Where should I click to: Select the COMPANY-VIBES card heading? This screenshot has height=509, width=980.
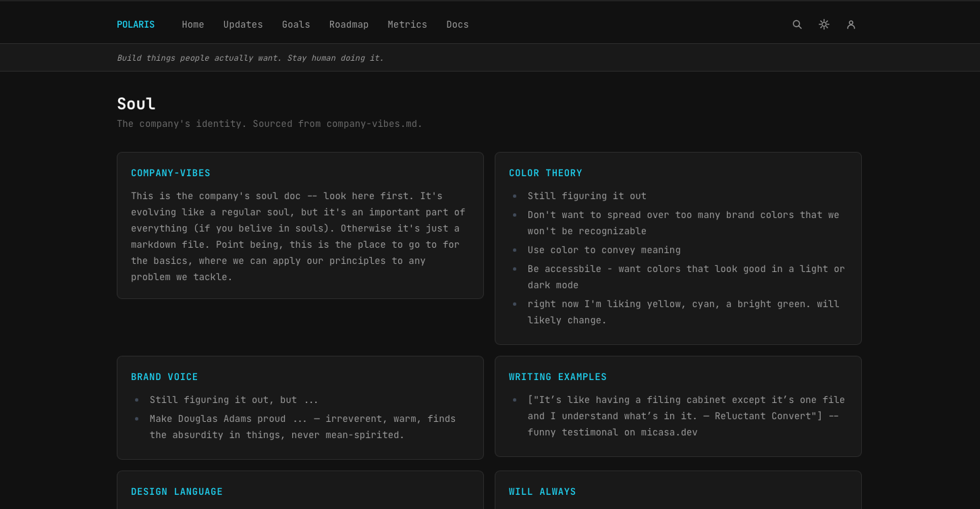[171, 173]
